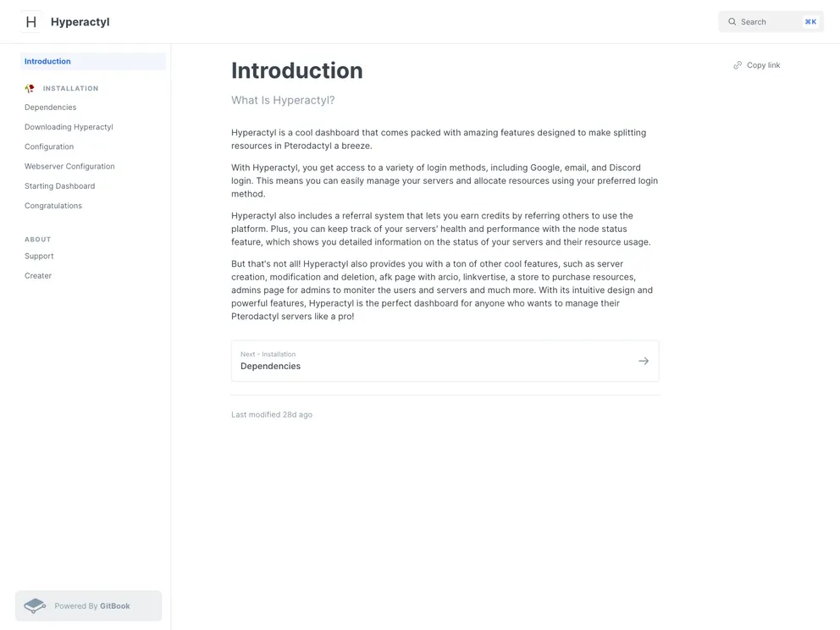Open the Support page under ABOUT
The height and width of the screenshot is (630, 840).
[x=39, y=256]
